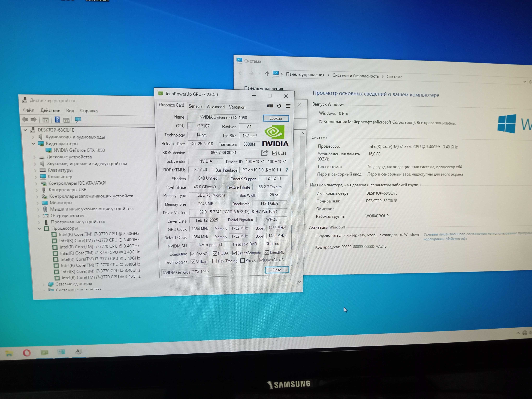Toggle the OpenCL checkbox

pos(193,254)
